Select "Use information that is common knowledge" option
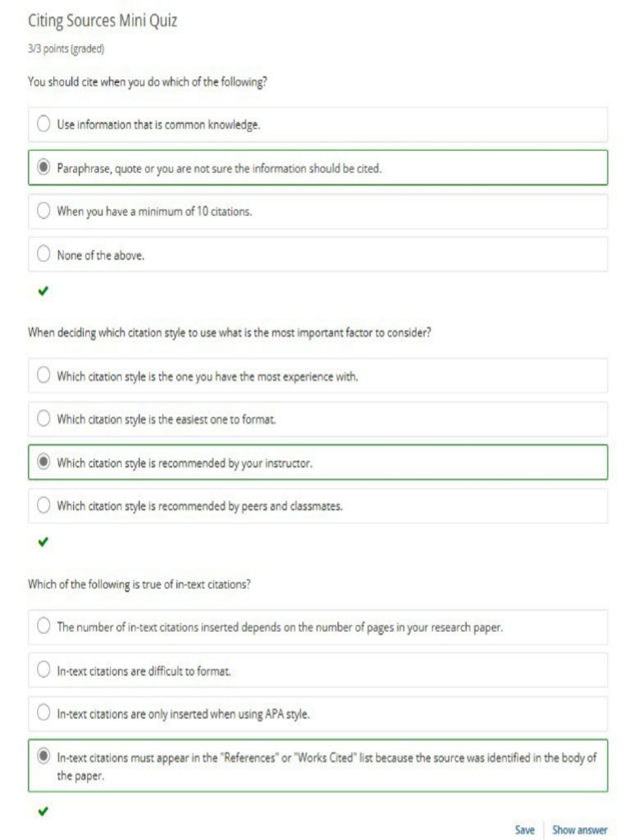630x840 pixels. coord(44,125)
